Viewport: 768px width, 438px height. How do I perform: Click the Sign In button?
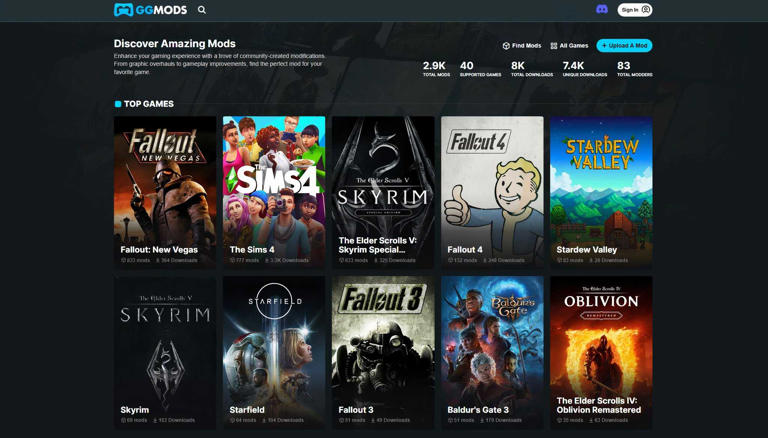point(635,10)
